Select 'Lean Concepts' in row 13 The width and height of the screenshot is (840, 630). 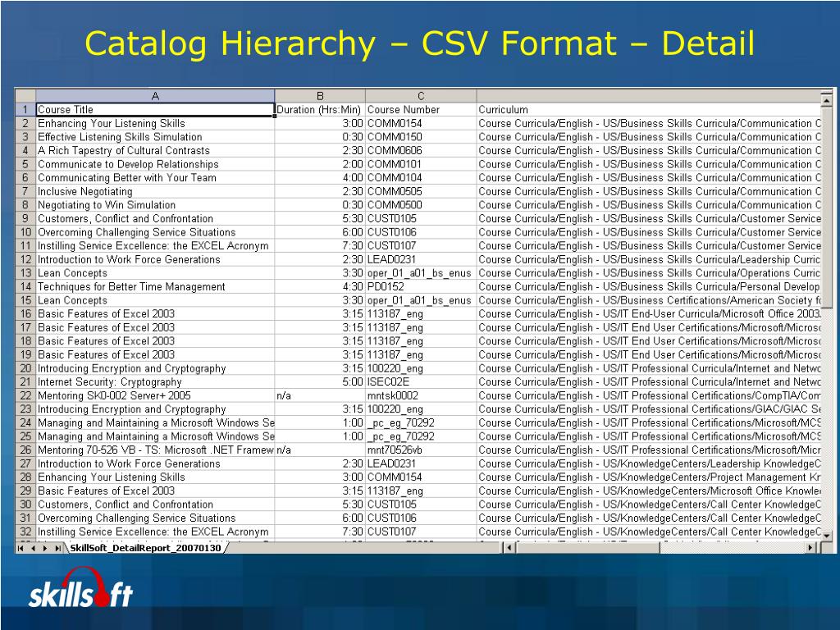coord(155,273)
